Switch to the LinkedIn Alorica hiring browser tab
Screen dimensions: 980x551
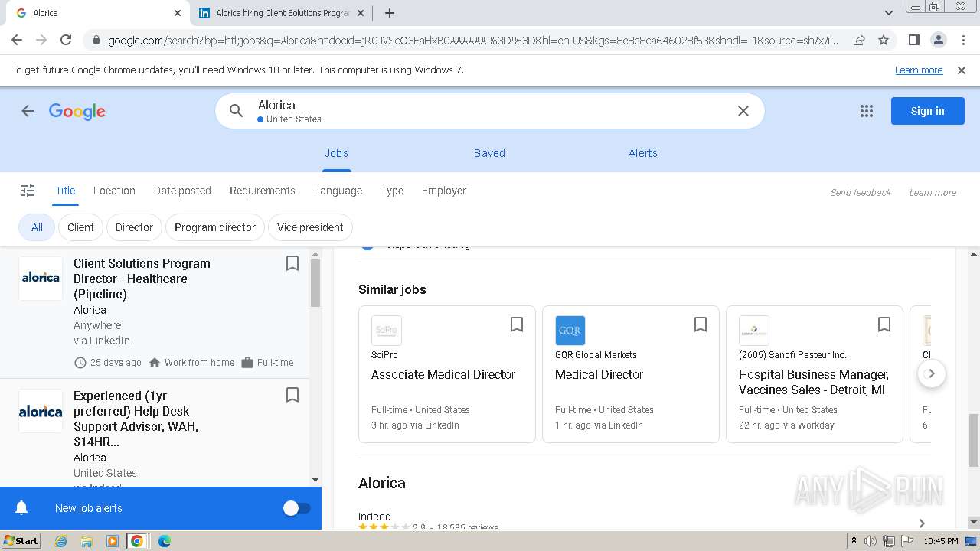pyautogui.click(x=282, y=13)
